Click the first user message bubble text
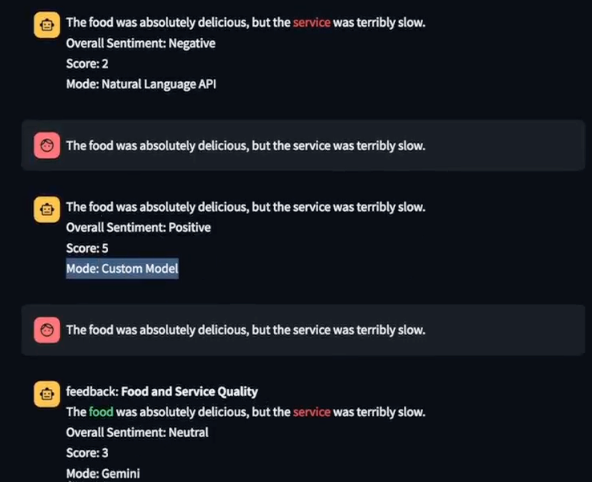Viewport: 592px width, 482px height. pos(246,146)
